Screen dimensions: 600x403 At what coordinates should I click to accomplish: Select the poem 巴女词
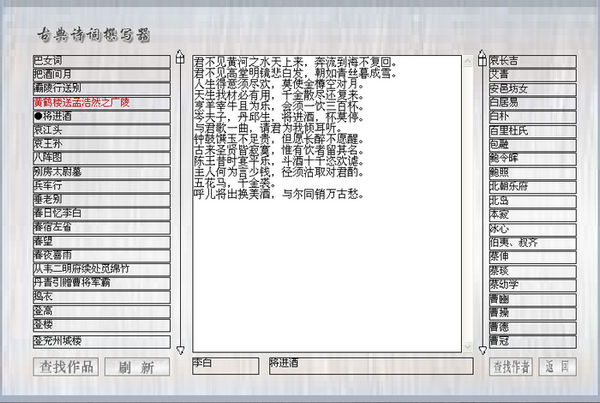pos(102,61)
